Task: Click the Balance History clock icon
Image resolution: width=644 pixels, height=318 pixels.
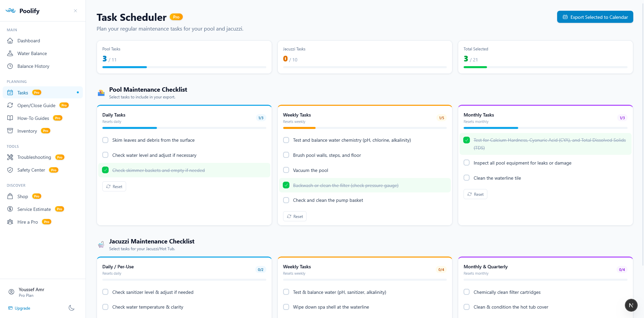Action: pyautogui.click(x=10, y=66)
